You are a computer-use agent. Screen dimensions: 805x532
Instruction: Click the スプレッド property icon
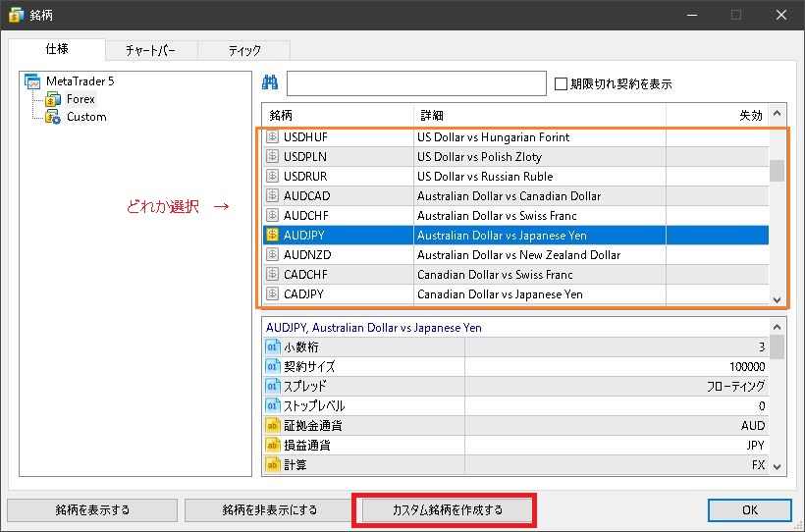point(273,386)
